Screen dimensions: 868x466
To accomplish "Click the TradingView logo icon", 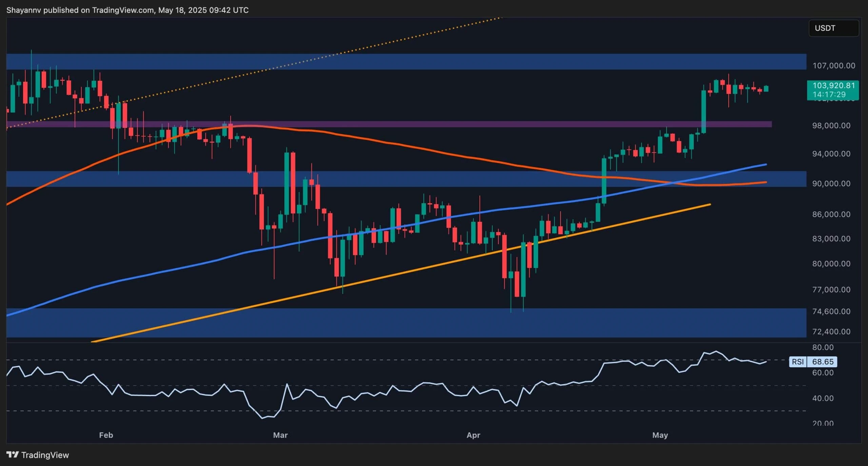I will [12, 454].
